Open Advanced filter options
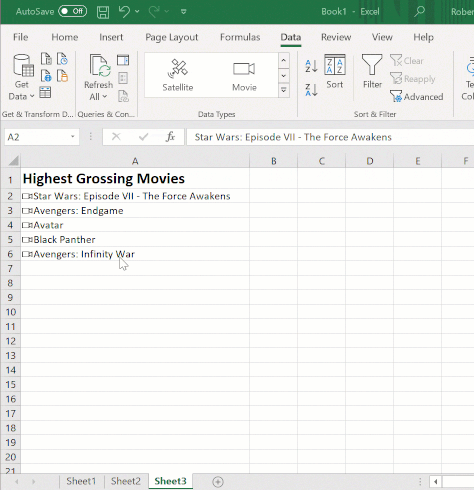474x490 pixels. pos(417,97)
